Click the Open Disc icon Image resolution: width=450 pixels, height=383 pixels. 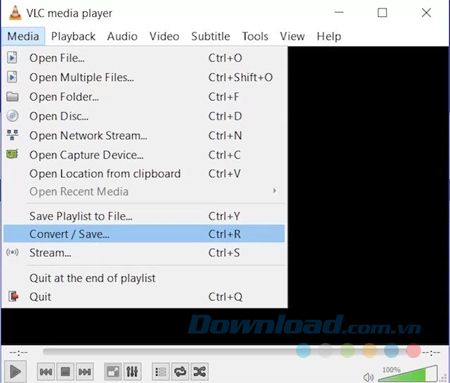pos(12,116)
